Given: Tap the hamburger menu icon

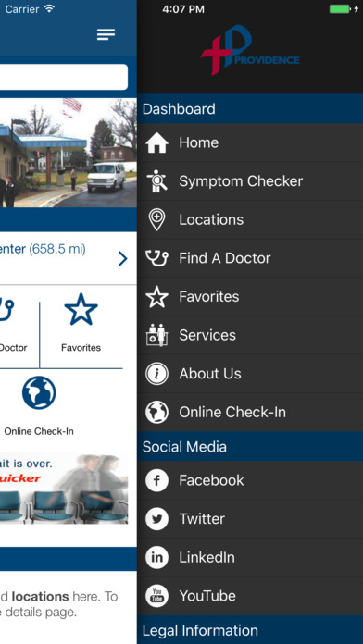Looking at the screenshot, I should [106, 34].
